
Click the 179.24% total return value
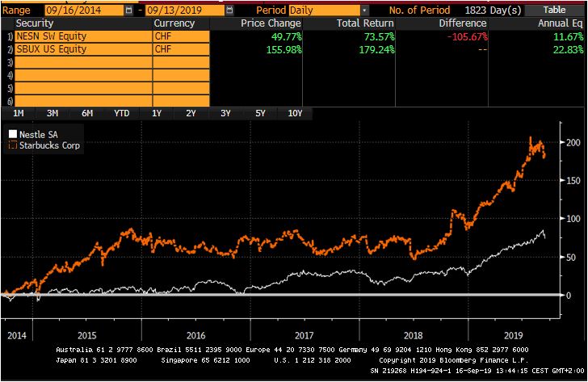pos(377,49)
